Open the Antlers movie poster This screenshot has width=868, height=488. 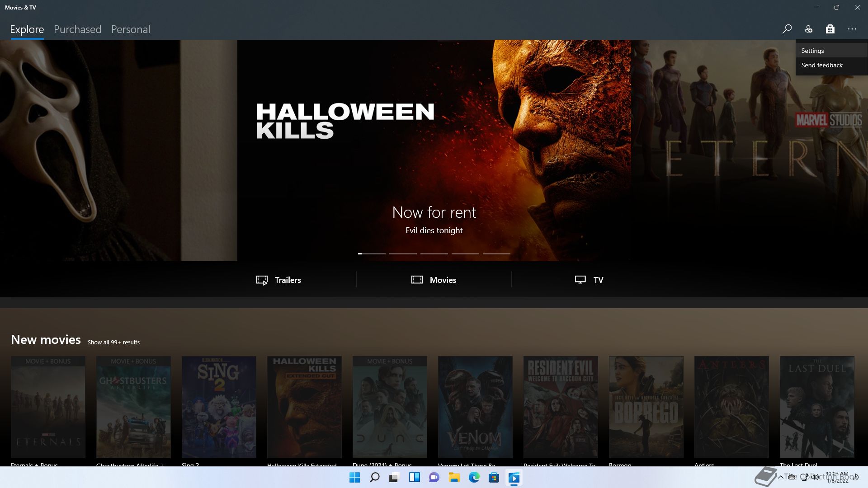pyautogui.click(x=731, y=407)
